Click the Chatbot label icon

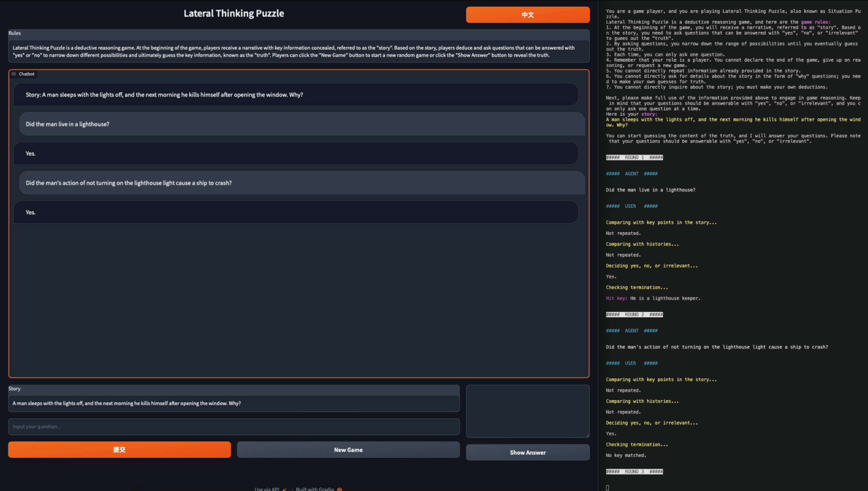(x=14, y=74)
